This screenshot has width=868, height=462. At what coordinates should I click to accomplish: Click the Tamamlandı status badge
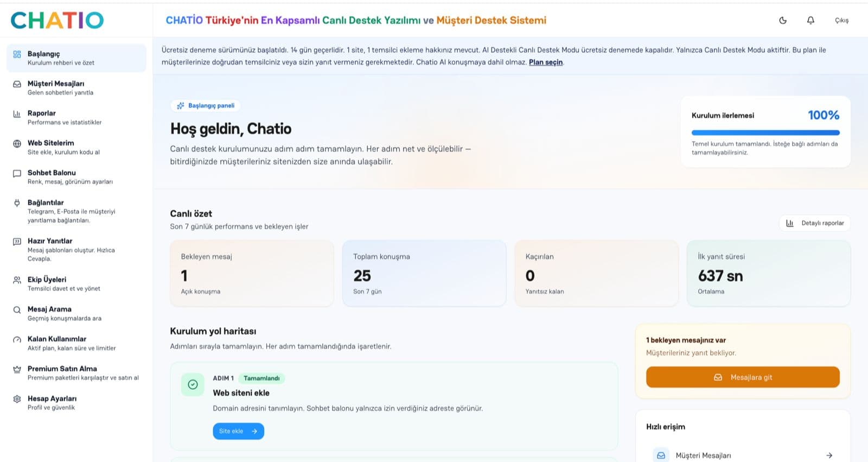coord(261,378)
